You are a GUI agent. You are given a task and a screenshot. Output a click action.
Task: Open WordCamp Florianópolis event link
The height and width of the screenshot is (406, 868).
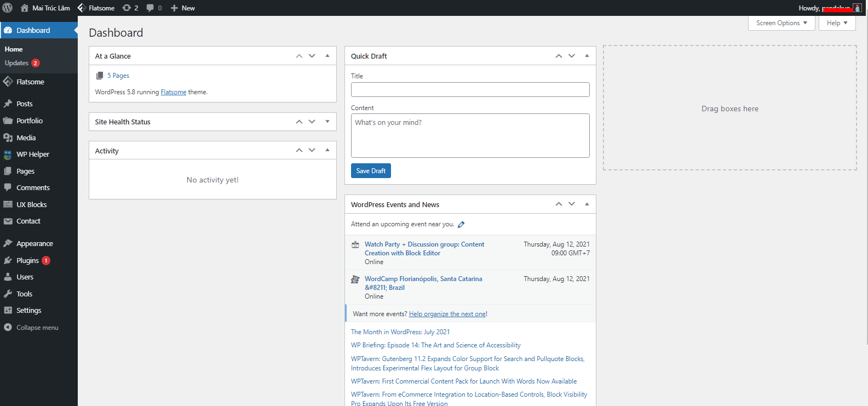423,283
